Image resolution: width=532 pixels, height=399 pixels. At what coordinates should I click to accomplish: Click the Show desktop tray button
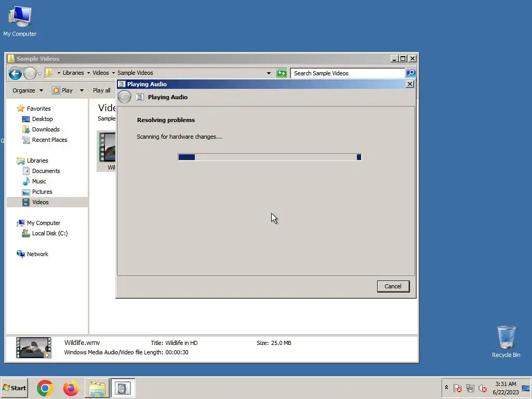pos(526,388)
